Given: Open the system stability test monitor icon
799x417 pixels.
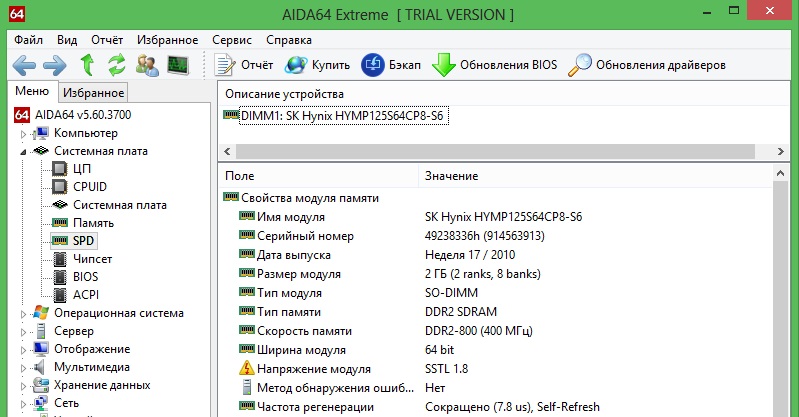Looking at the screenshot, I should pyautogui.click(x=178, y=65).
